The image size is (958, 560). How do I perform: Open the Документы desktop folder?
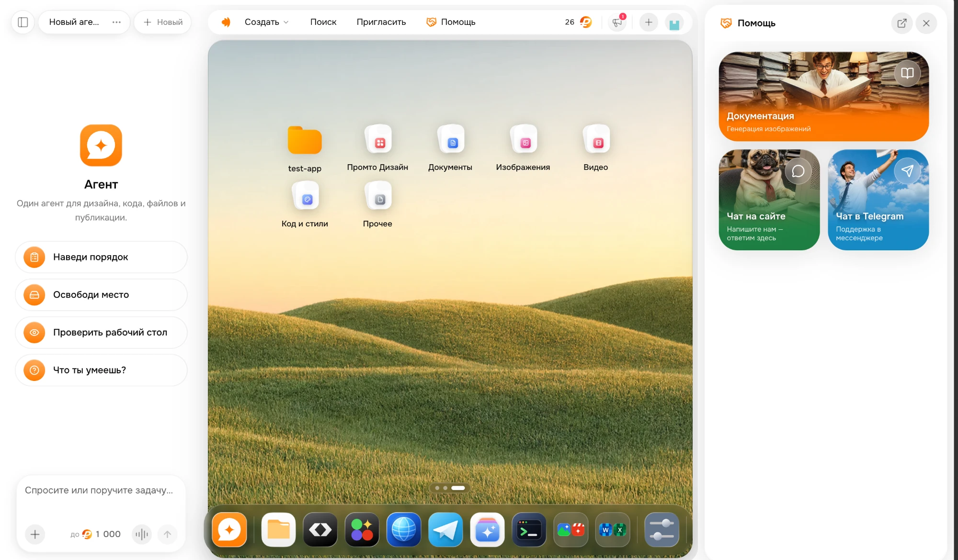(x=450, y=148)
